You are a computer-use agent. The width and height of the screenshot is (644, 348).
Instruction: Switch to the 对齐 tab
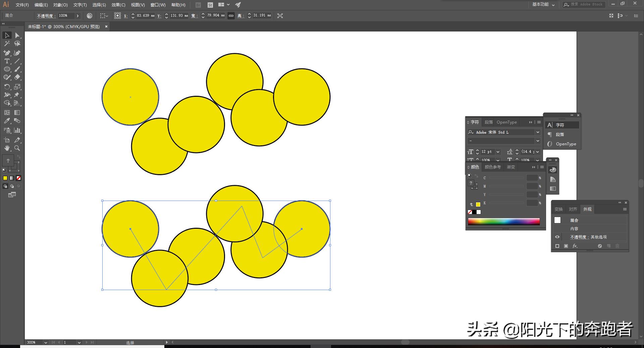(x=573, y=209)
